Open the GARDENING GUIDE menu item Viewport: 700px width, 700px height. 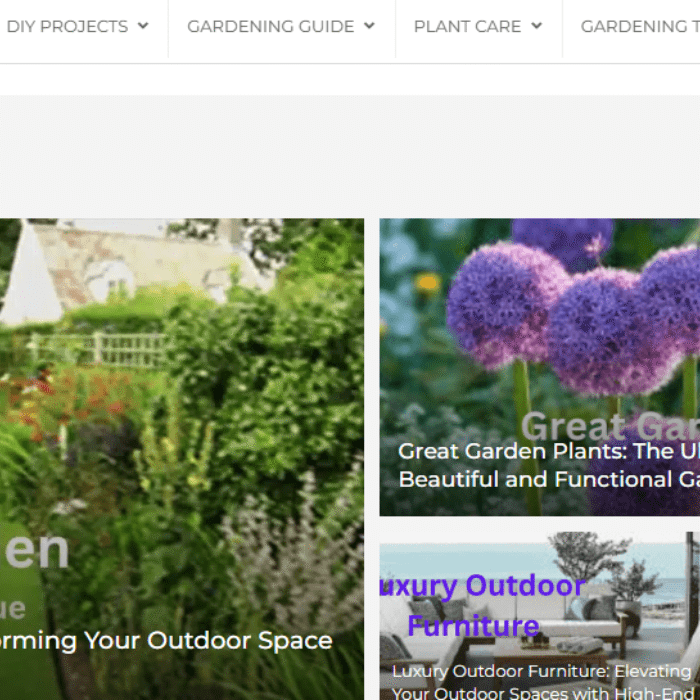pyautogui.click(x=271, y=26)
